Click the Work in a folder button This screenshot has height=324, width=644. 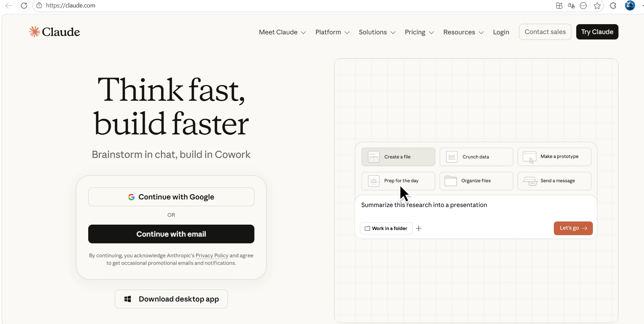coord(386,228)
